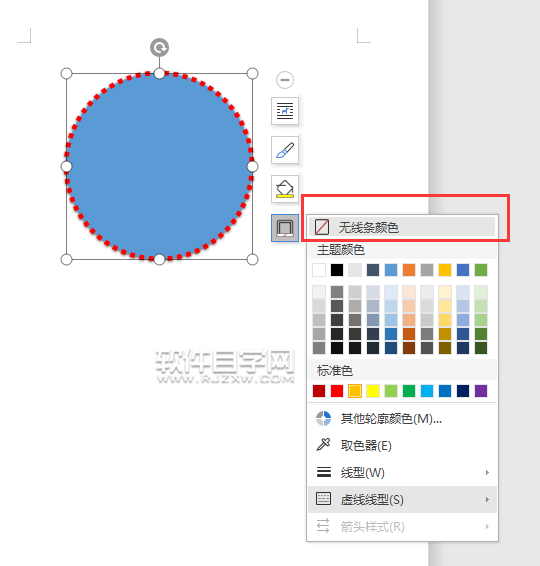
Task: Select the shape style brush icon
Action: [285, 150]
